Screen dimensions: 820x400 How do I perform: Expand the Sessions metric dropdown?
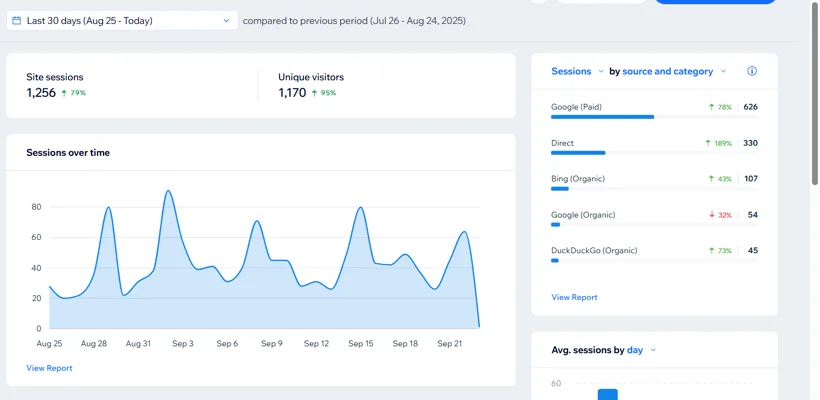tap(577, 71)
